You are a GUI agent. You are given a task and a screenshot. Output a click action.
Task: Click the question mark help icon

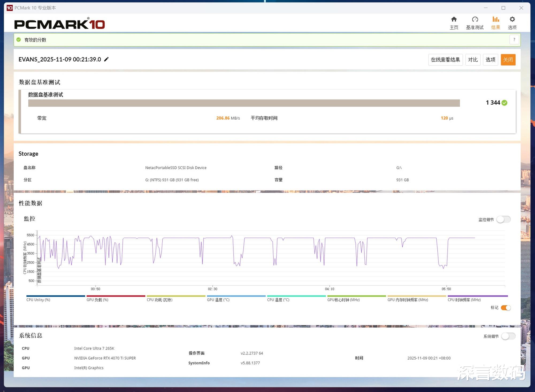514,40
